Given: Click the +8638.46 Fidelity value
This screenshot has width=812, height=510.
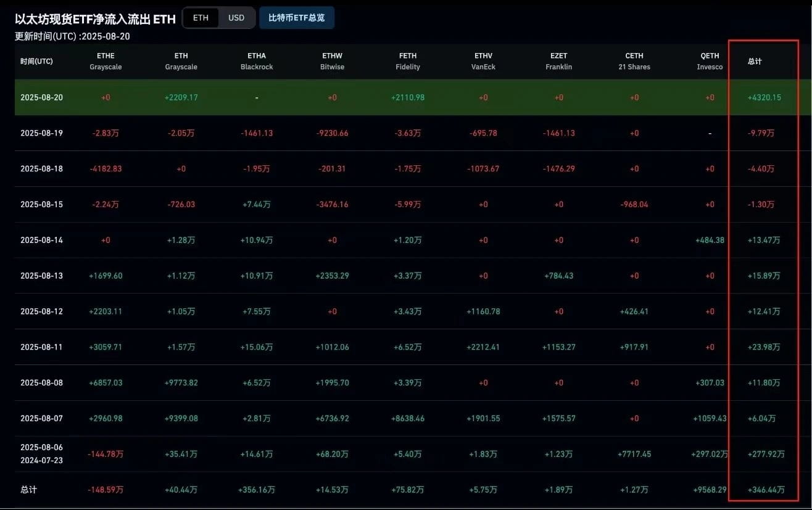Looking at the screenshot, I should [x=408, y=418].
